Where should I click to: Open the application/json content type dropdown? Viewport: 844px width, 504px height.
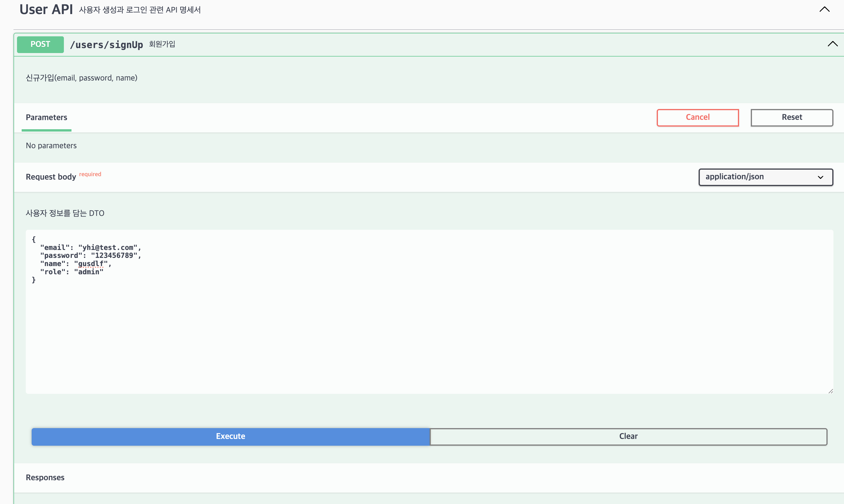(x=765, y=177)
